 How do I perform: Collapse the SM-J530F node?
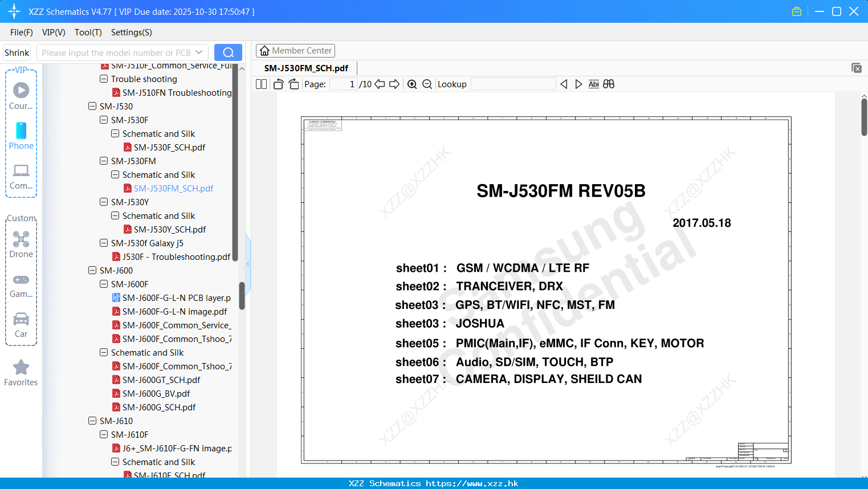104,120
